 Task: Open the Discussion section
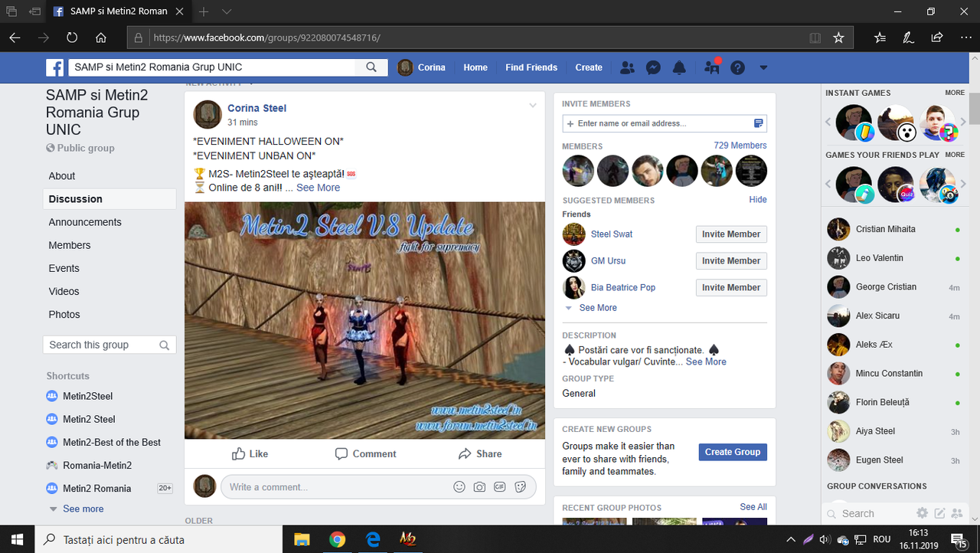(109, 199)
